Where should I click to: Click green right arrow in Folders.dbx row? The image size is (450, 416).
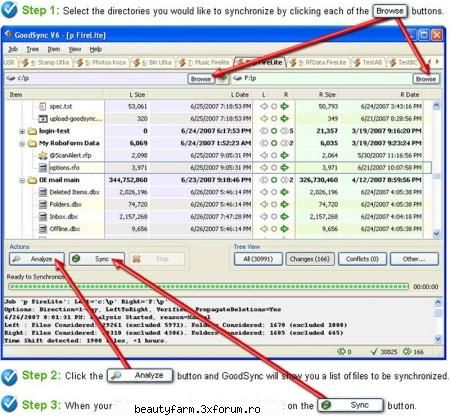point(284,204)
